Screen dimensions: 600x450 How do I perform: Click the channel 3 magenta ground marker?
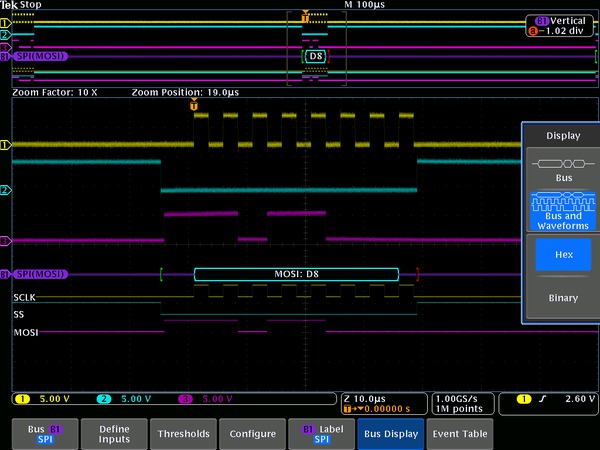pyautogui.click(x=5, y=240)
